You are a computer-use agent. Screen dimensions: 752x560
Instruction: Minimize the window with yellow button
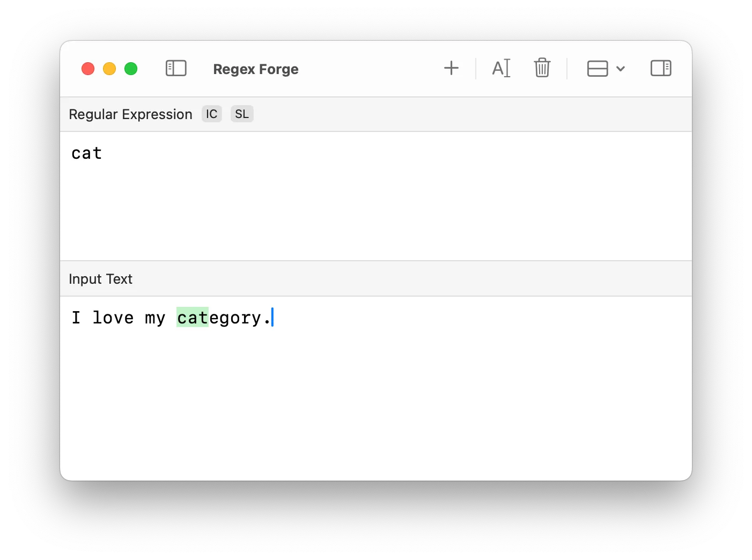click(x=109, y=69)
